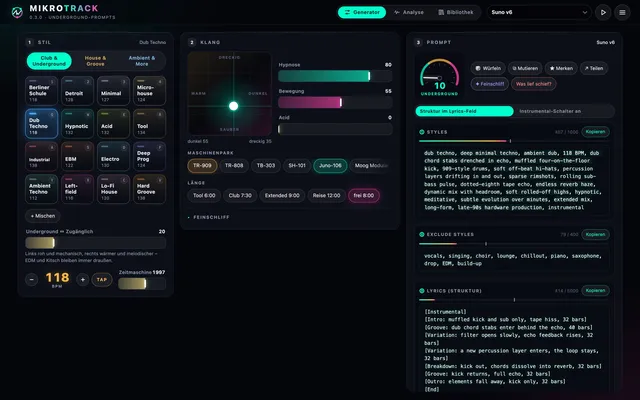The height and width of the screenshot is (400, 640).
Task: Select Extended 9:00 length
Action: pyautogui.click(x=282, y=196)
